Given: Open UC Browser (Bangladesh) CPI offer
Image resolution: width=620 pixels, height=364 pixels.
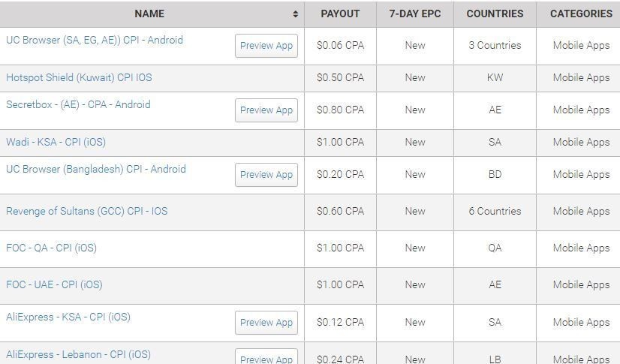Looking at the screenshot, I should pyautogui.click(x=95, y=169).
